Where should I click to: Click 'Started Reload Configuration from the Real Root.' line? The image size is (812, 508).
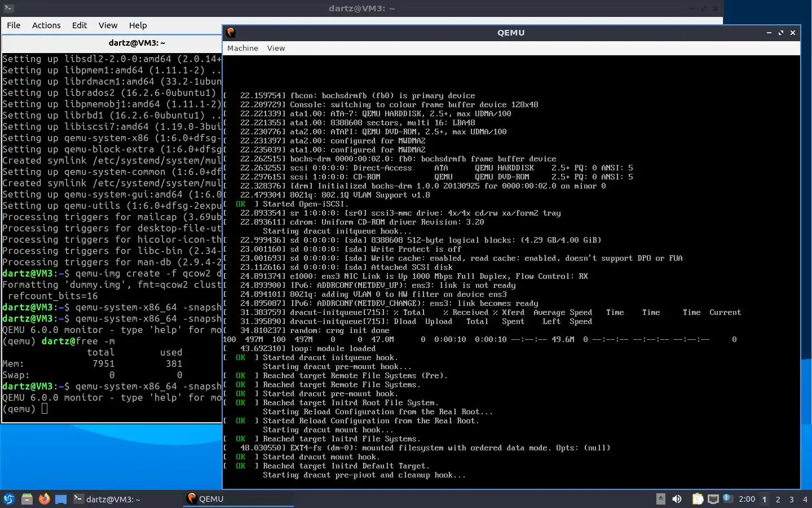pyautogui.click(x=351, y=421)
